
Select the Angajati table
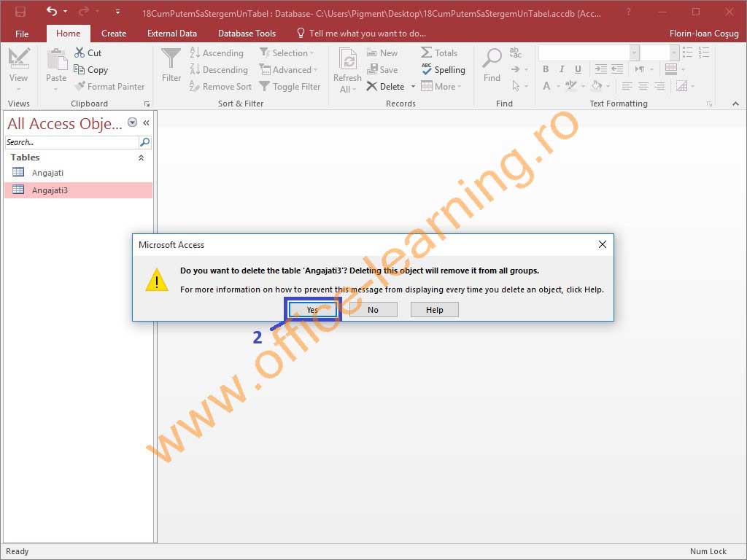[x=79, y=172]
